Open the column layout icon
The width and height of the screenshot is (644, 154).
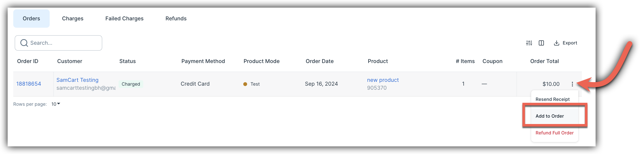[x=541, y=43]
